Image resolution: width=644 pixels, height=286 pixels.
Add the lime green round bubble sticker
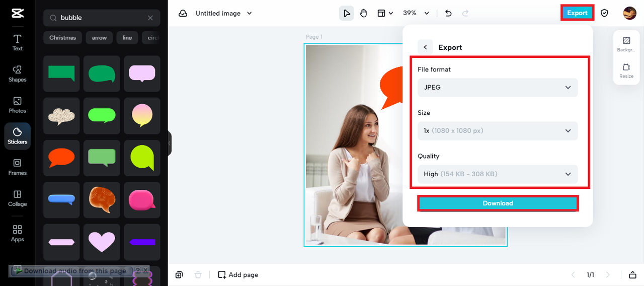[142, 158]
